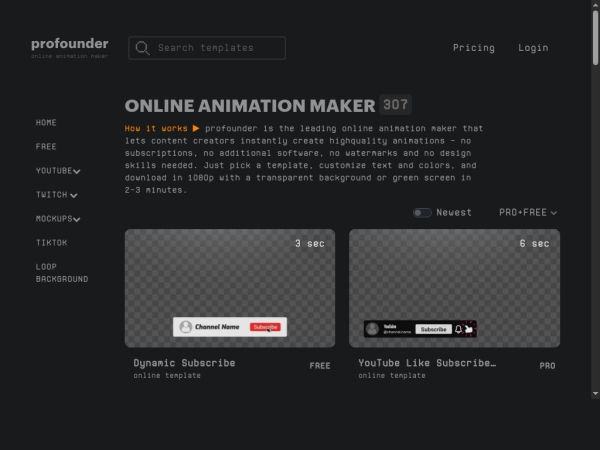Open the Free sidebar category
This screenshot has height=450, width=600.
46,147
